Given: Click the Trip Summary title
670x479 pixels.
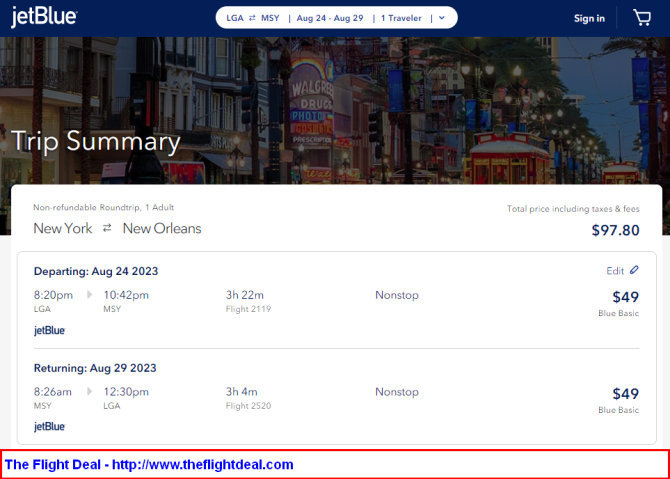Looking at the screenshot, I should coord(96,141).
